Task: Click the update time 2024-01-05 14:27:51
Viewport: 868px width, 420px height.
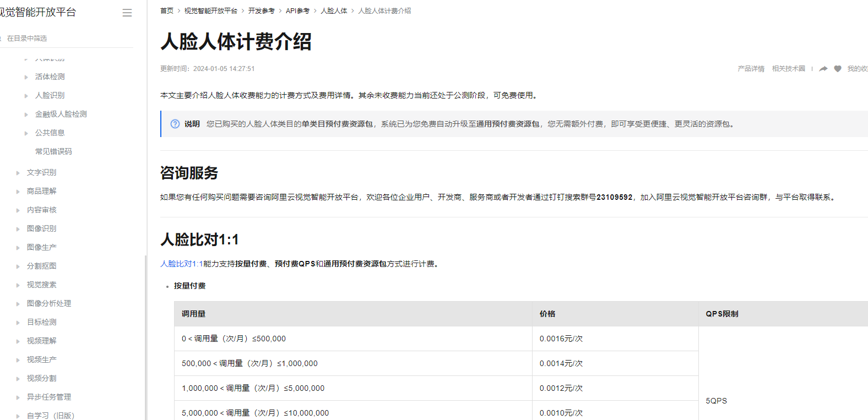Action: [x=224, y=69]
